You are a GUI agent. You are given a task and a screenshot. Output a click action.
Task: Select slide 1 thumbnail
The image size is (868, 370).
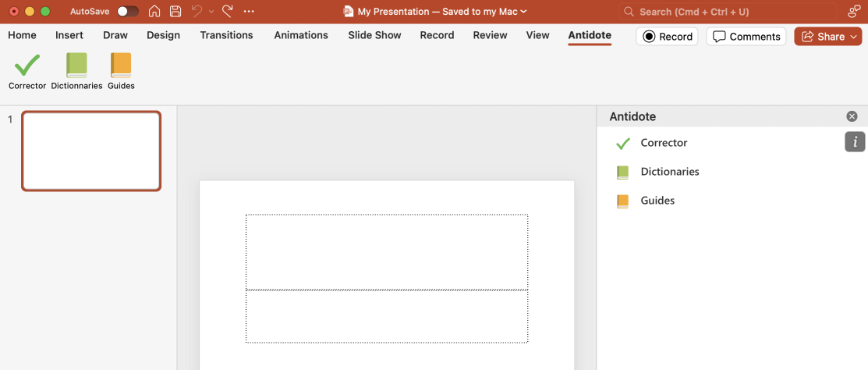(x=91, y=151)
